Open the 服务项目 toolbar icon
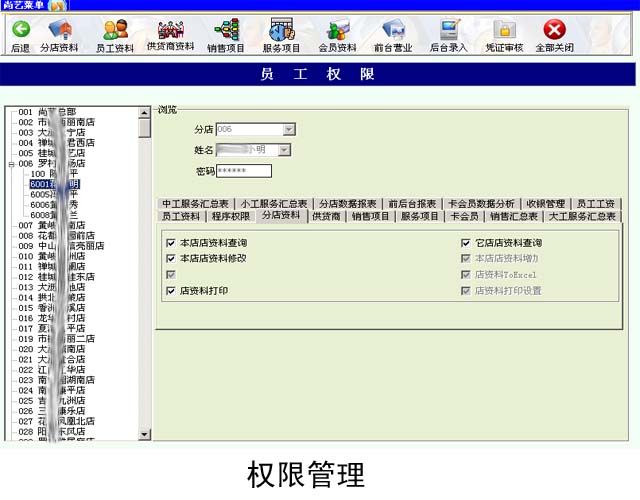Screen dimensions: 640x500 [281, 34]
